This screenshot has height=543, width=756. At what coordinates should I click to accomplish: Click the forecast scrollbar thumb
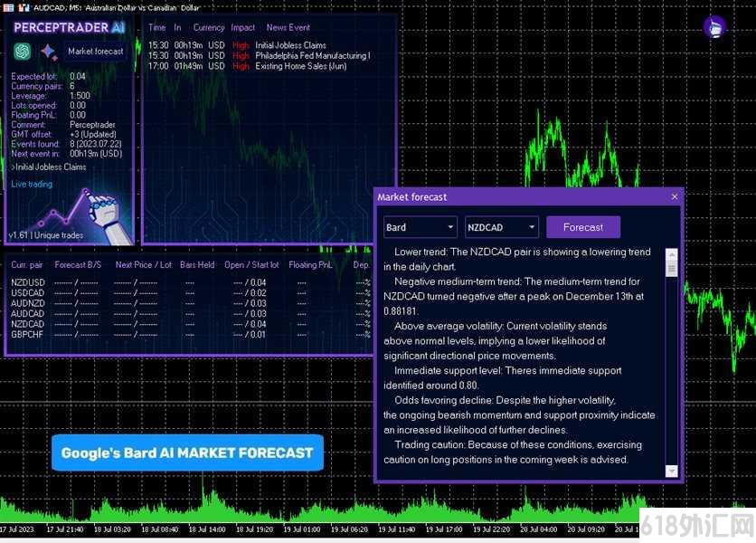coord(671,269)
